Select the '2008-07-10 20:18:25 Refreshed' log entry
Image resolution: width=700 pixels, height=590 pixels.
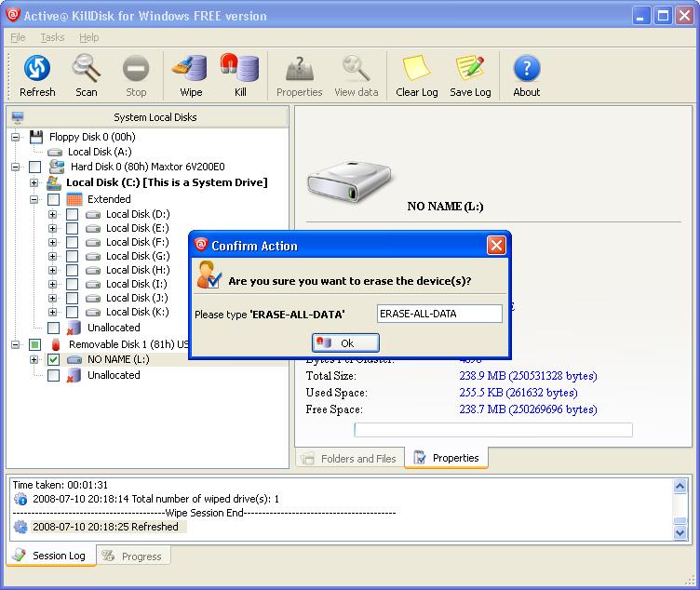pyautogui.click(x=105, y=527)
